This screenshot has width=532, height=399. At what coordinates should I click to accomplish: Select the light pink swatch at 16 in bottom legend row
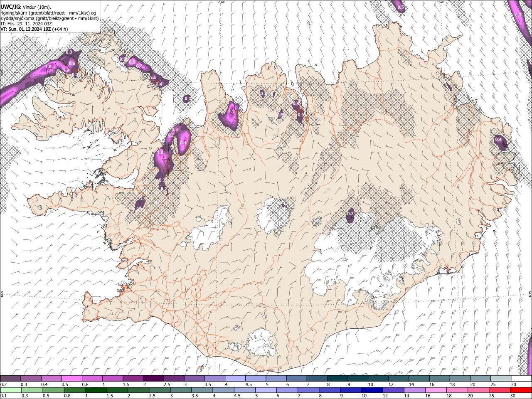click(x=436, y=390)
